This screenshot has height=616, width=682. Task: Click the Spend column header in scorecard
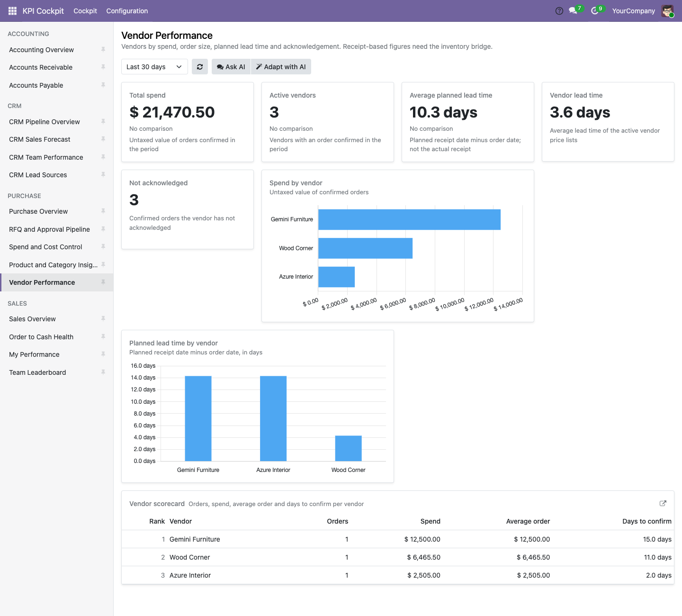coord(430,521)
